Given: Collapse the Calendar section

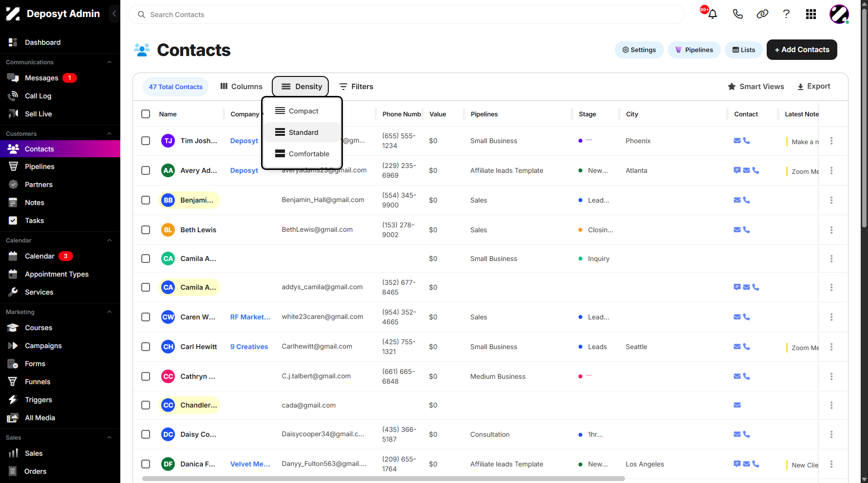Looking at the screenshot, I should click(109, 241).
